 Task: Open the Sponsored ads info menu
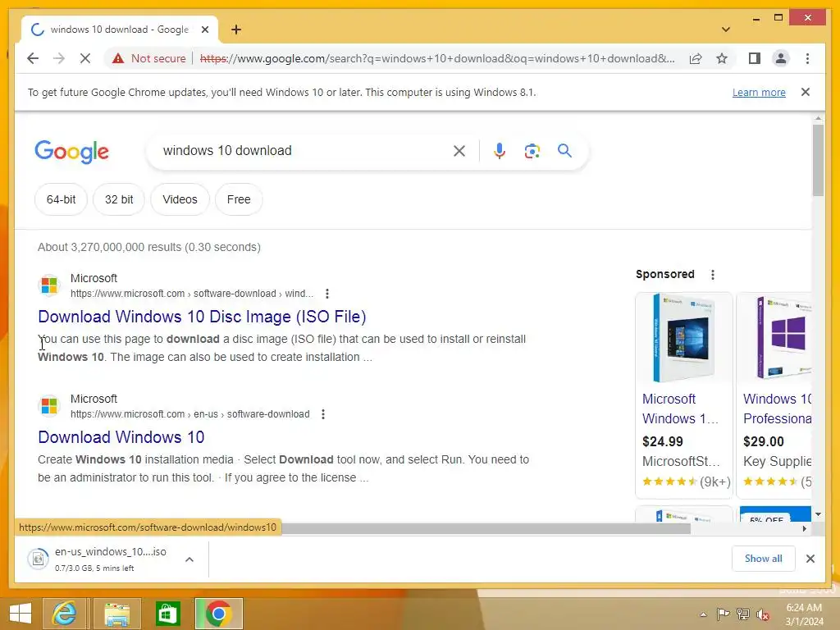(x=713, y=275)
